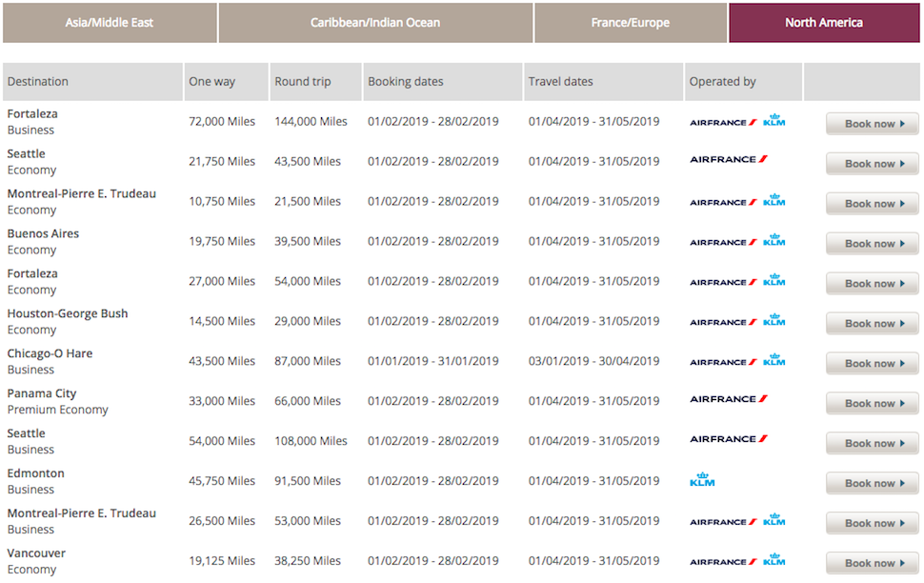The width and height of the screenshot is (924, 583).
Task: Click KLM logo in Fortaleza Economy row
Action: (x=773, y=280)
